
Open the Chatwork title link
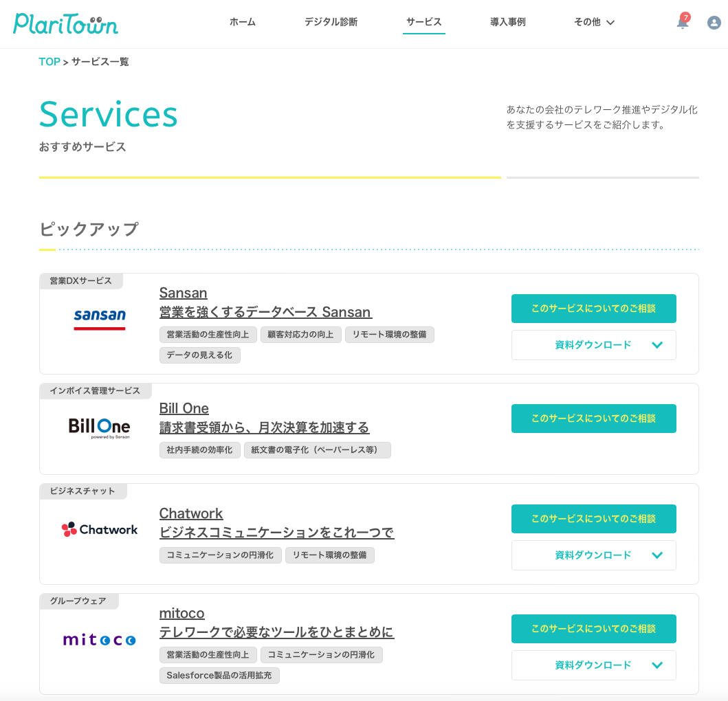pos(191,513)
